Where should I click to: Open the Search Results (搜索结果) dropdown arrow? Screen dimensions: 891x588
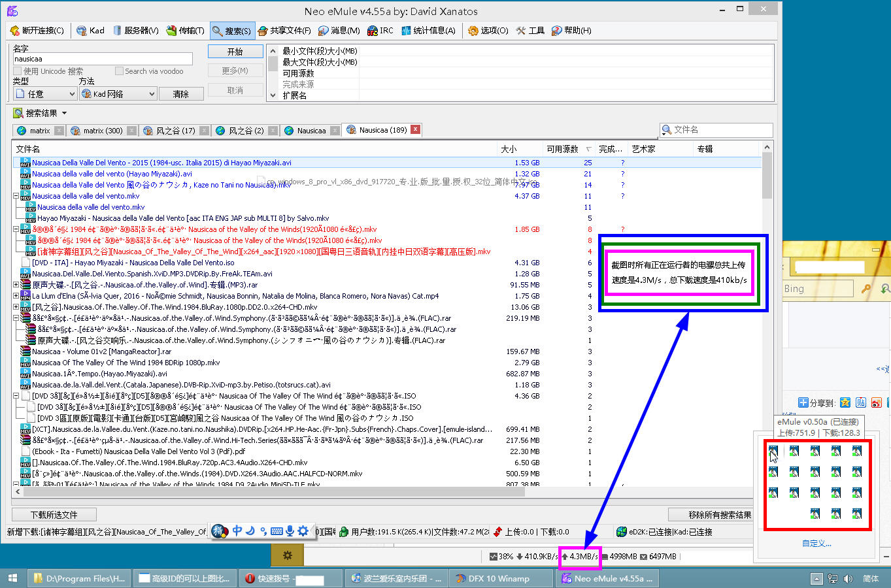click(64, 113)
